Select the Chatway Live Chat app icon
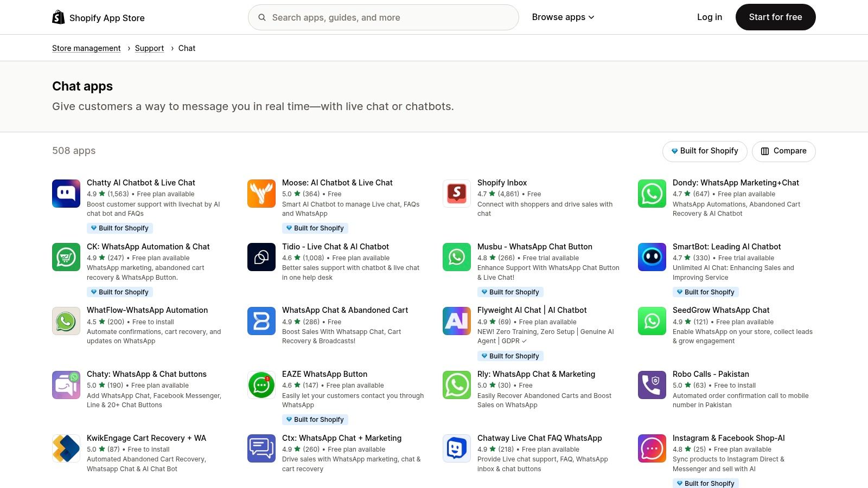868x488 pixels. coord(456,448)
